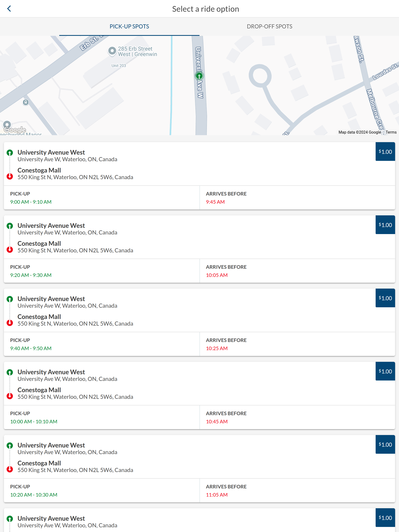Choose pick-up window 10:20 AM - 10:30 AM
Screen dimensions: 399x532
click(x=34, y=495)
